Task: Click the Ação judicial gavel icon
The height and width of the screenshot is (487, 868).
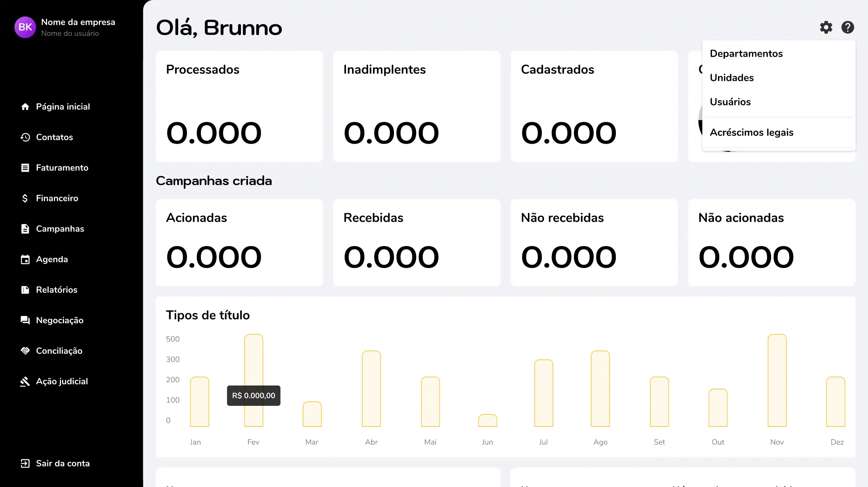Action: click(25, 381)
